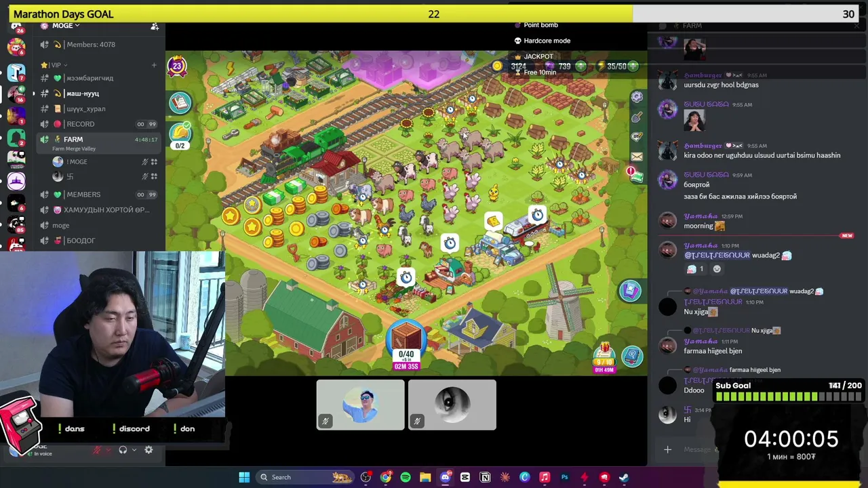Screen dimensions: 868x488
Task: Toggle Discord microphone mute
Action: [98, 450]
